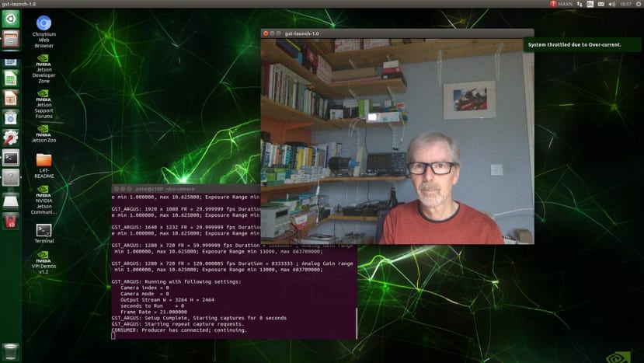This screenshot has width=644, height=363.
Task: Open the Trash at launcher bottom
Action: tap(11, 352)
